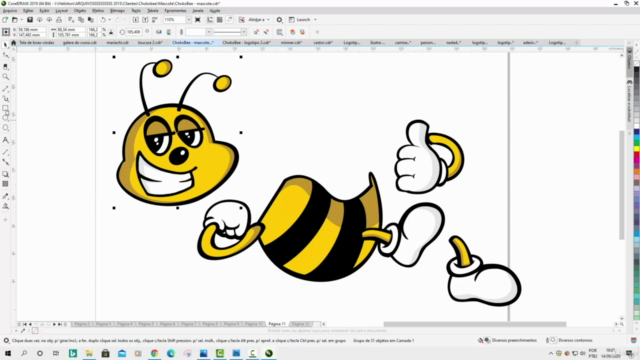Screen dimensions: 640x360
Task: Open the outline width dropdown
Action: click(209, 32)
